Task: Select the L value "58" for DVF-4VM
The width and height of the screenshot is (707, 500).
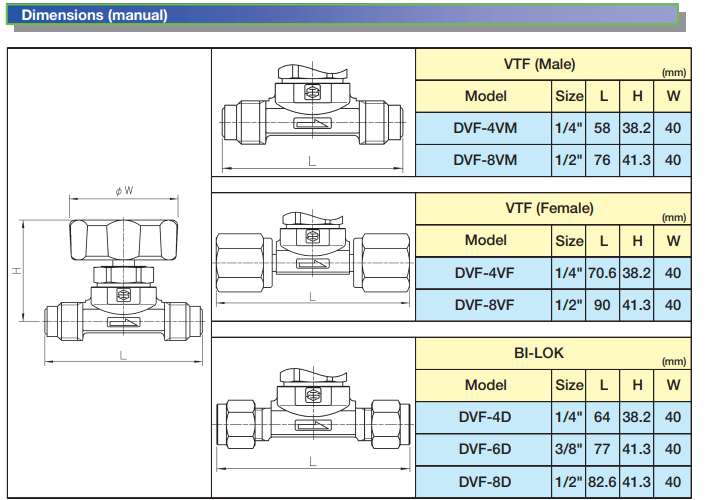Action: click(x=602, y=128)
